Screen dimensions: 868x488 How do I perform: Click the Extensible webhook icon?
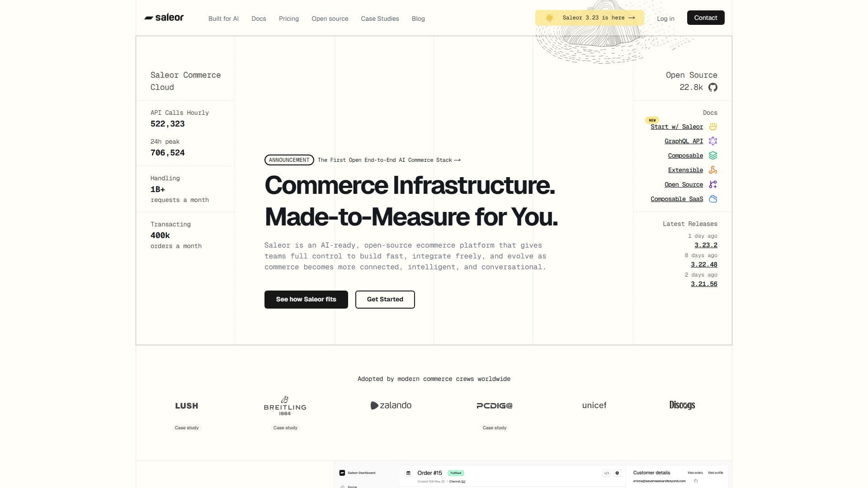(713, 170)
